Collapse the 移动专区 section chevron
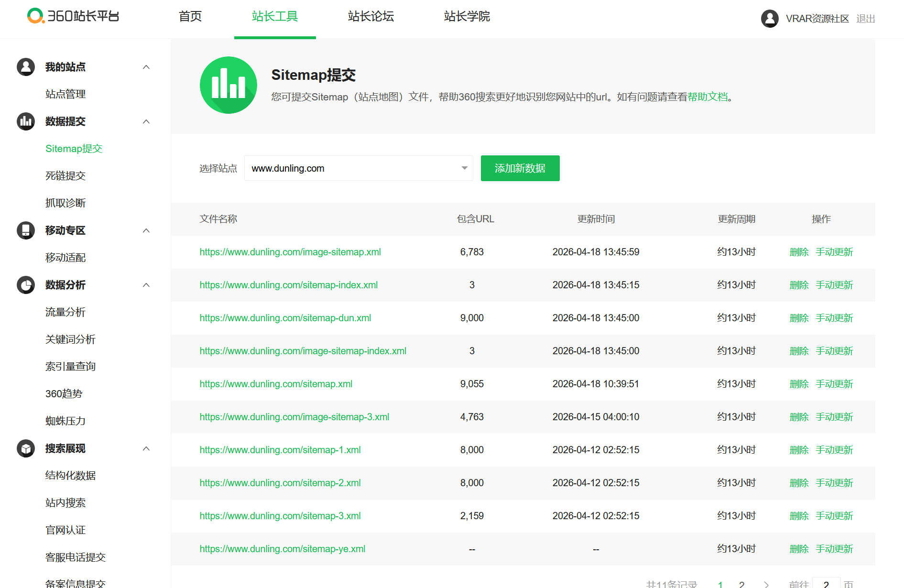This screenshot has width=904, height=588. click(146, 230)
